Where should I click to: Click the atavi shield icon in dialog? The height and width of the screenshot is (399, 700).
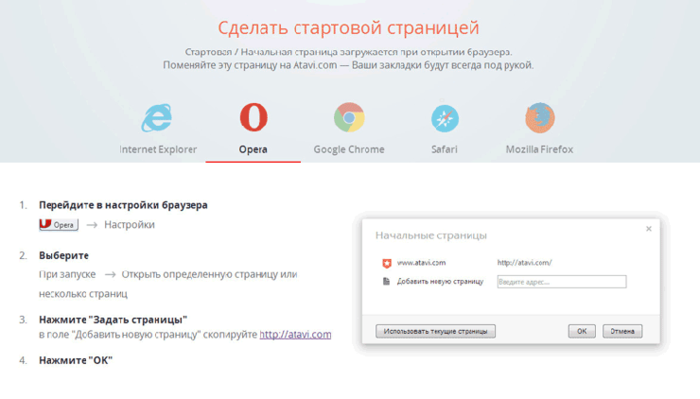[387, 263]
